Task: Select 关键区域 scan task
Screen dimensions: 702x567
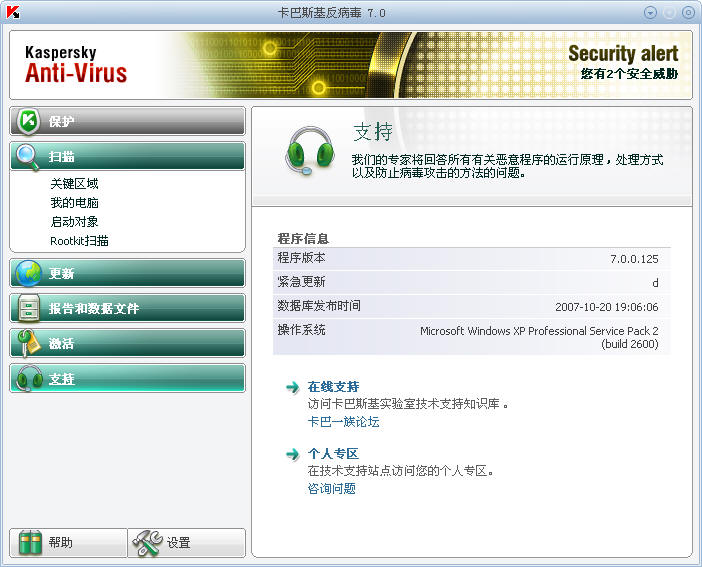Action: pyautogui.click(x=74, y=184)
